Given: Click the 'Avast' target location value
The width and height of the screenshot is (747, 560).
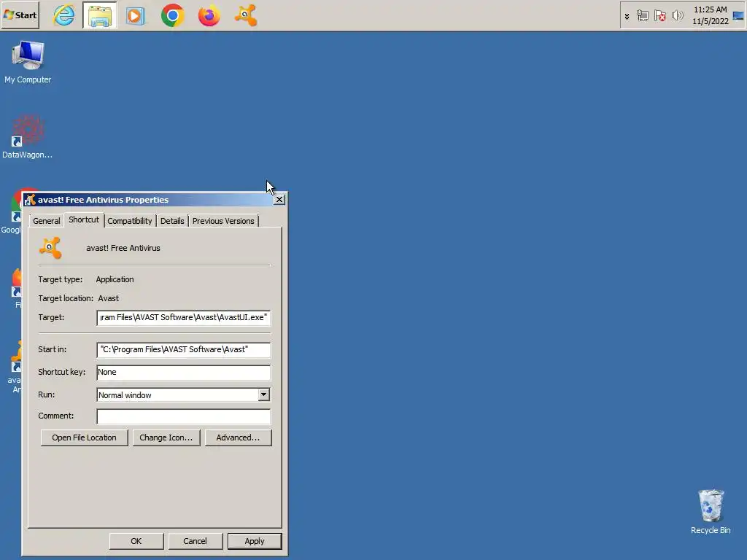Looking at the screenshot, I should tap(108, 298).
